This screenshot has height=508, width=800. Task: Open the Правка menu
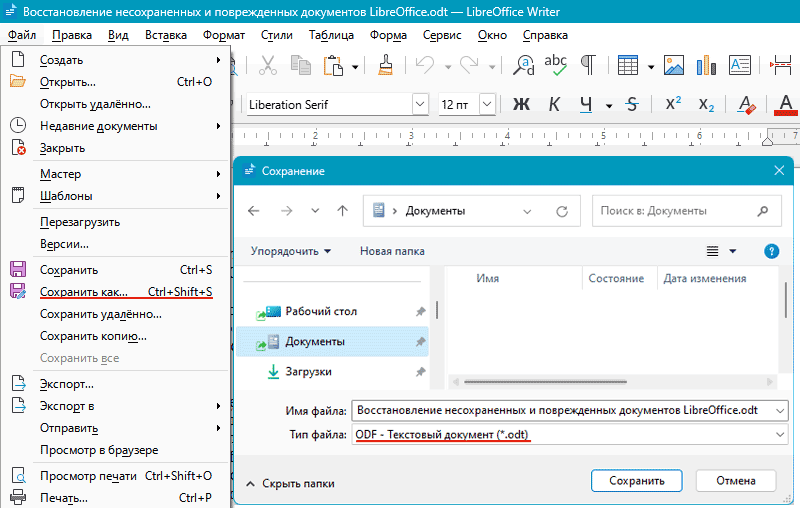(x=72, y=35)
